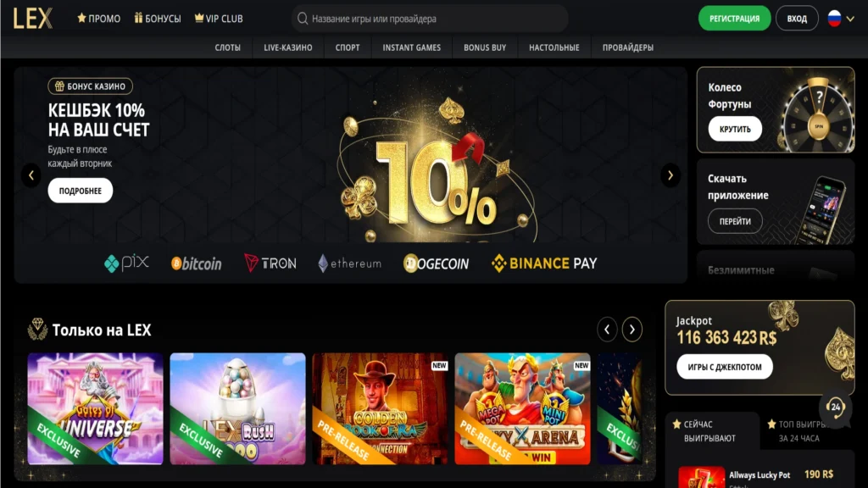Open Gates of Universe game thumbnail
Viewport: 868px width, 488px height.
coord(95,408)
